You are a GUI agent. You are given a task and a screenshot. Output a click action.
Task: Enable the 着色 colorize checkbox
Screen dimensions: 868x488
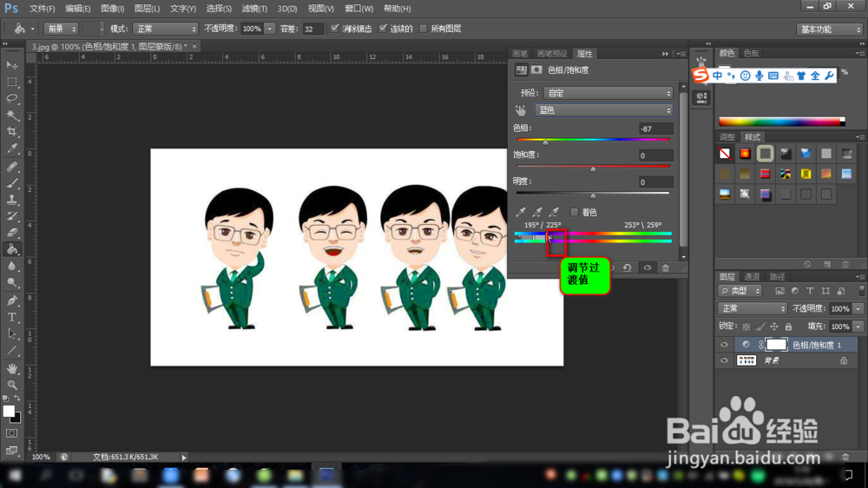click(574, 212)
